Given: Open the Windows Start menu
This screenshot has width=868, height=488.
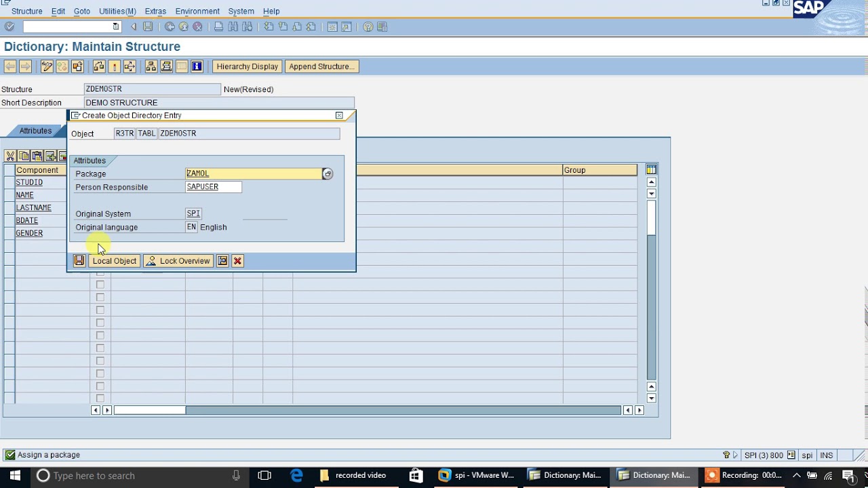Looking at the screenshot, I should click(15, 475).
